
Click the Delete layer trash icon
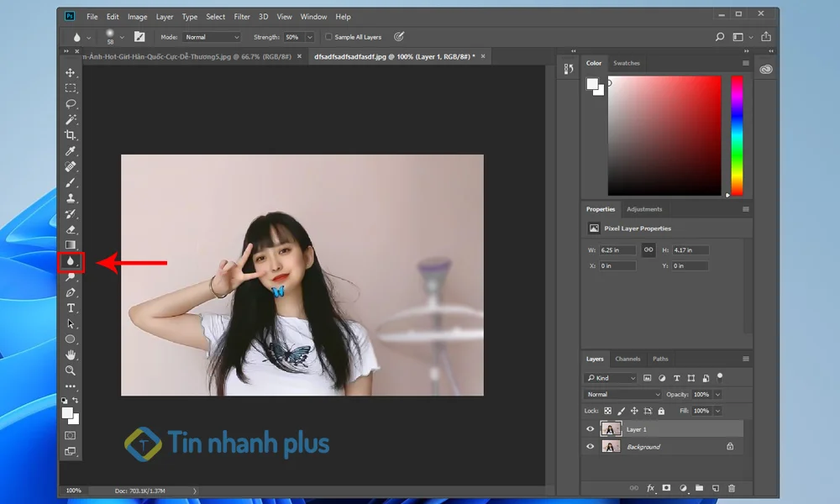(x=733, y=487)
